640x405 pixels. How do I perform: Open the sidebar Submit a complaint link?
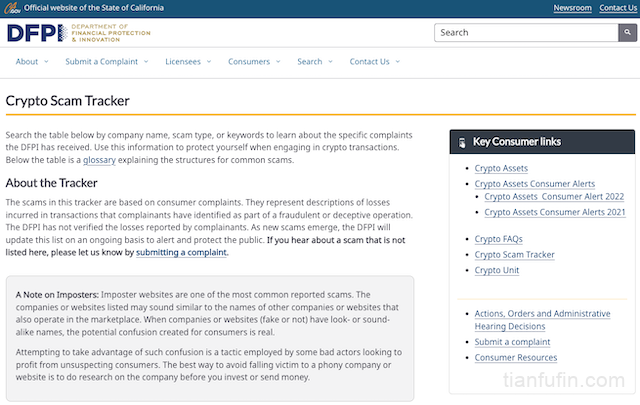pyautogui.click(x=512, y=342)
